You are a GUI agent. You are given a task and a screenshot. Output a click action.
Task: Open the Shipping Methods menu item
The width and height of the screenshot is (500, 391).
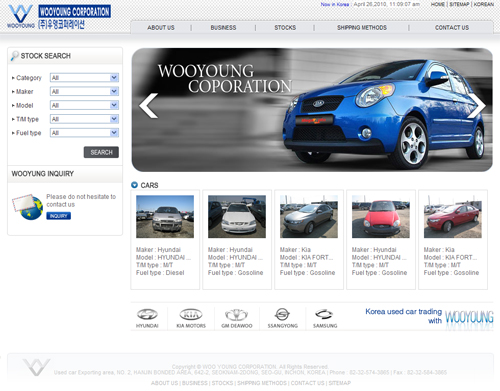tap(362, 28)
